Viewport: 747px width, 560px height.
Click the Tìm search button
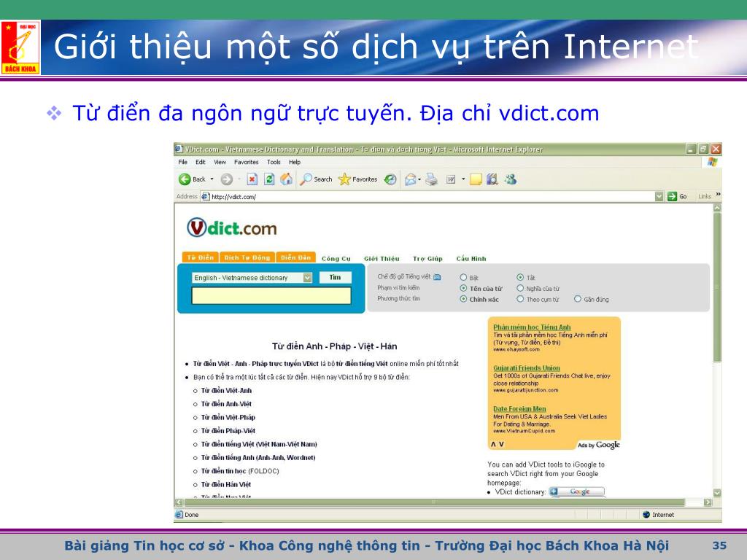[335, 278]
